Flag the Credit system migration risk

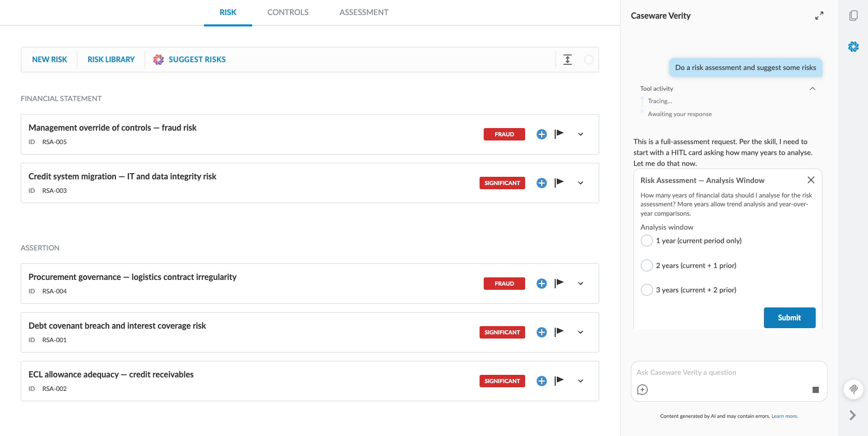(559, 183)
